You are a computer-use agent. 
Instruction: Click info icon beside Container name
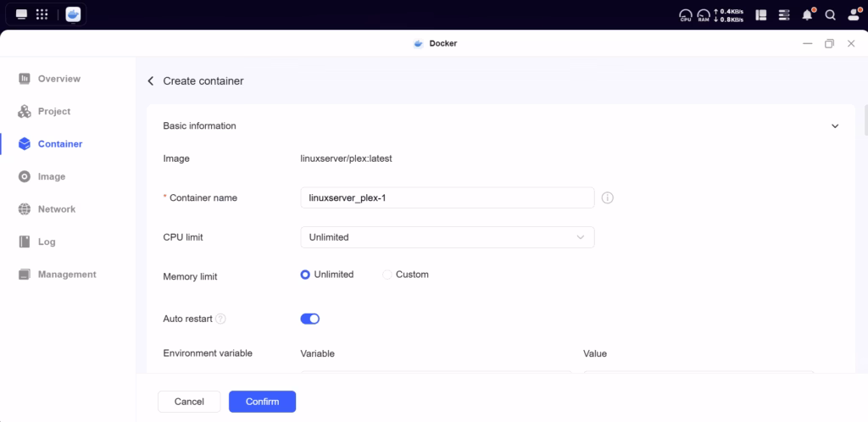click(607, 197)
